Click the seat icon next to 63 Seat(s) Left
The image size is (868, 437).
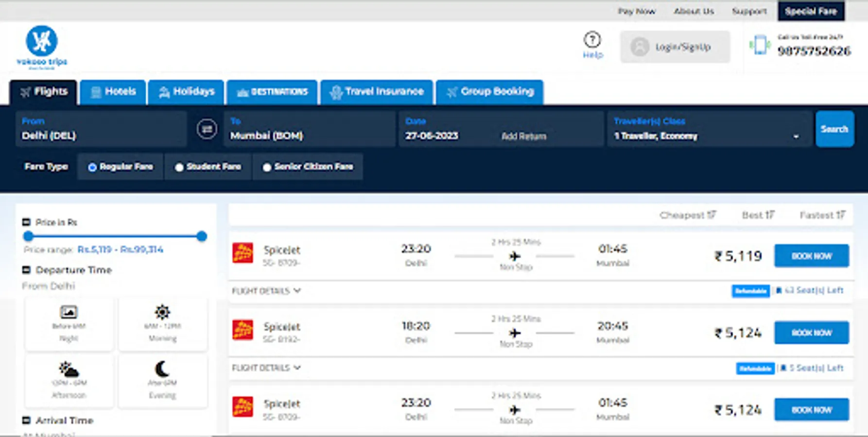(x=779, y=290)
